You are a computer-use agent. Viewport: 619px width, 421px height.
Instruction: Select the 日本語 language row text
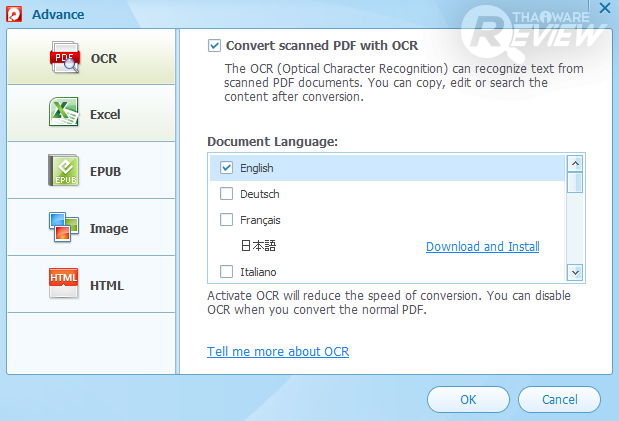(x=258, y=246)
